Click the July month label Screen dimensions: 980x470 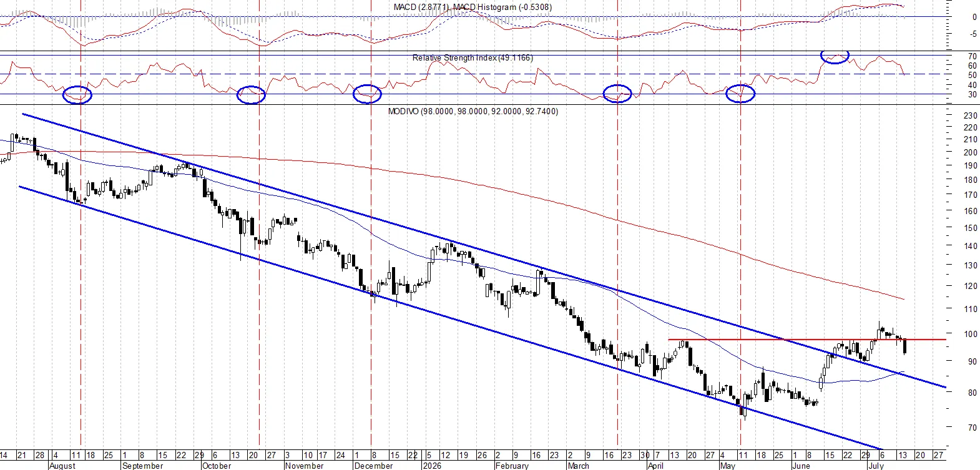(876, 466)
